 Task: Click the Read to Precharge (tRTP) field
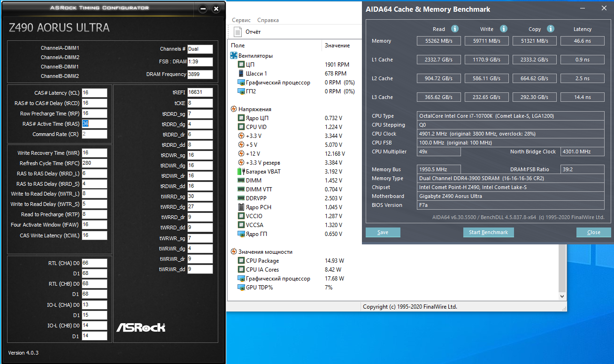point(94,214)
